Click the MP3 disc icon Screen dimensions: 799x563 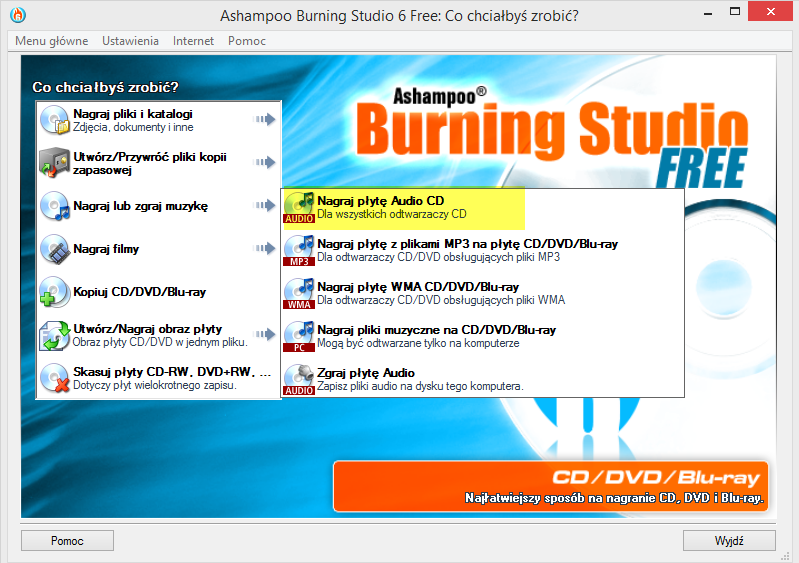point(299,250)
